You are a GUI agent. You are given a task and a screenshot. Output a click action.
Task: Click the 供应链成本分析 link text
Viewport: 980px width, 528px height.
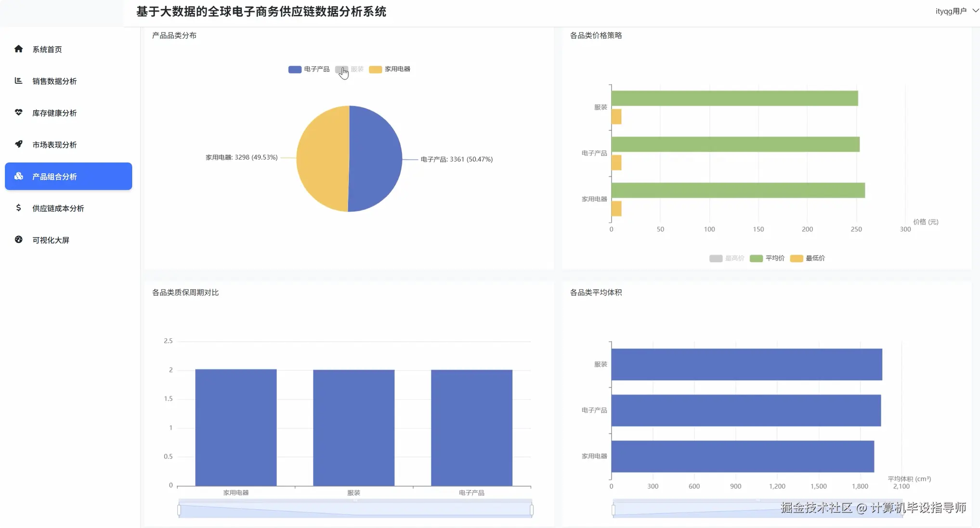click(58, 208)
